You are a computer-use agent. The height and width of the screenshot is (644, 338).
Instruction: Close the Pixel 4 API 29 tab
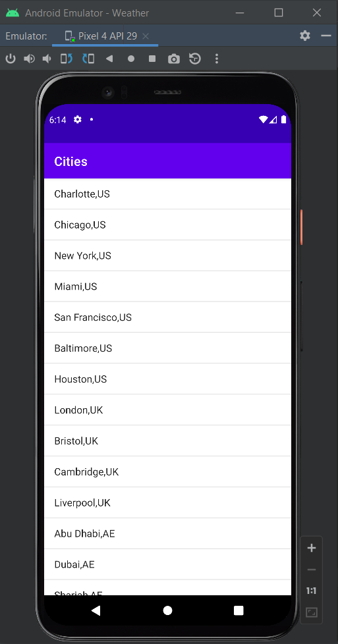click(146, 36)
